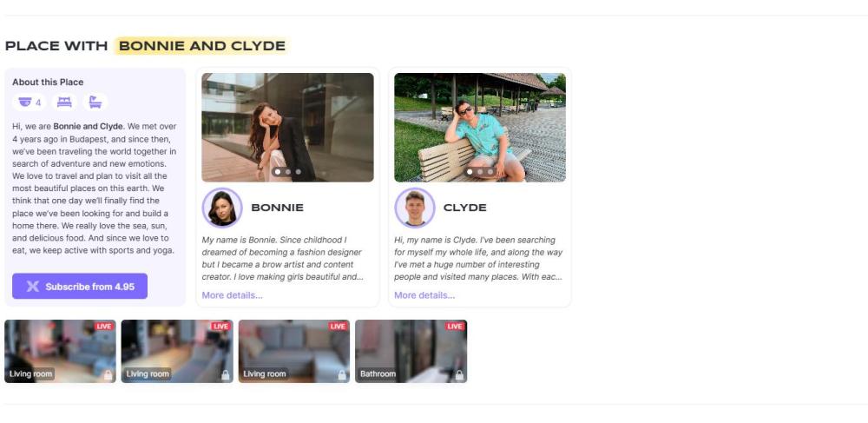Click LIVE badge on first Living room camera

103,326
